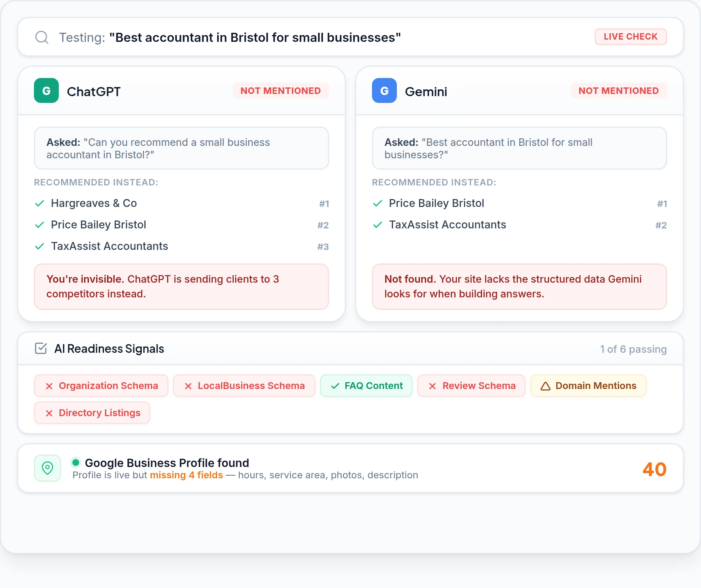
Task: Click ChatGPT's NOT MENTIONED badge
Action: [281, 91]
